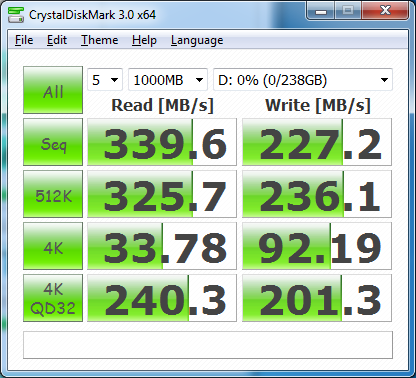416x378 pixels.
Task: Open the Language menu
Action: point(197,40)
